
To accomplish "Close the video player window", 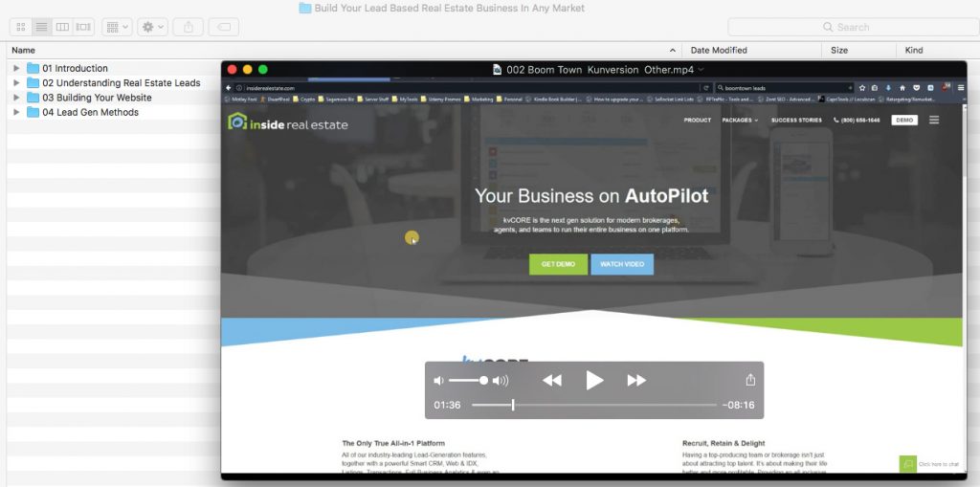I will 232,70.
